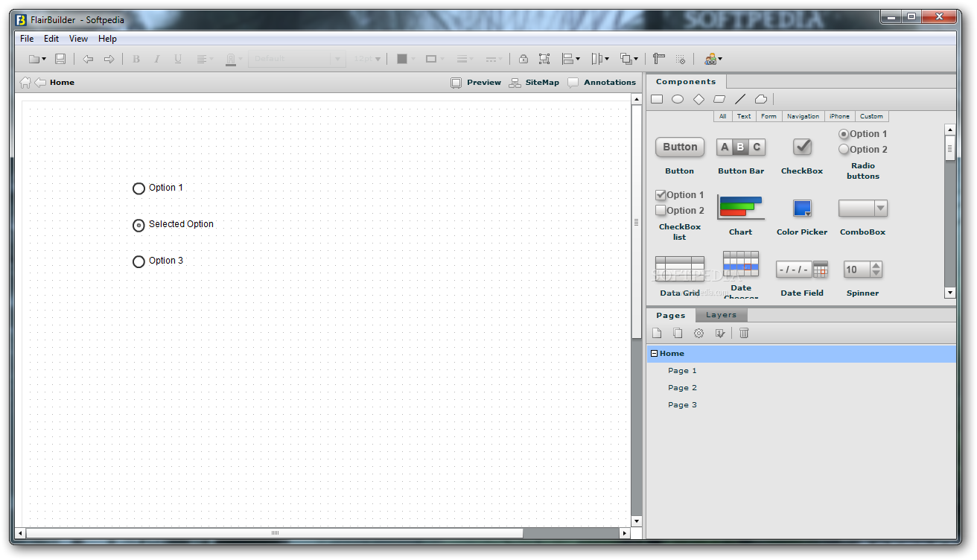977x560 pixels.
Task: Switch to the Pages tab
Action: pos(670,315)
